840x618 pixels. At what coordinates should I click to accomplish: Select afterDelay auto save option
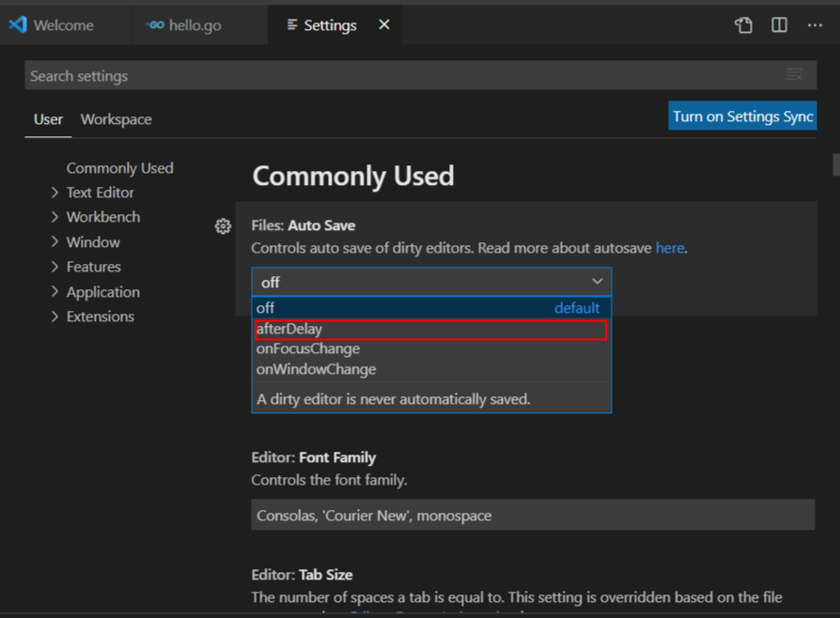pos(431,330)
